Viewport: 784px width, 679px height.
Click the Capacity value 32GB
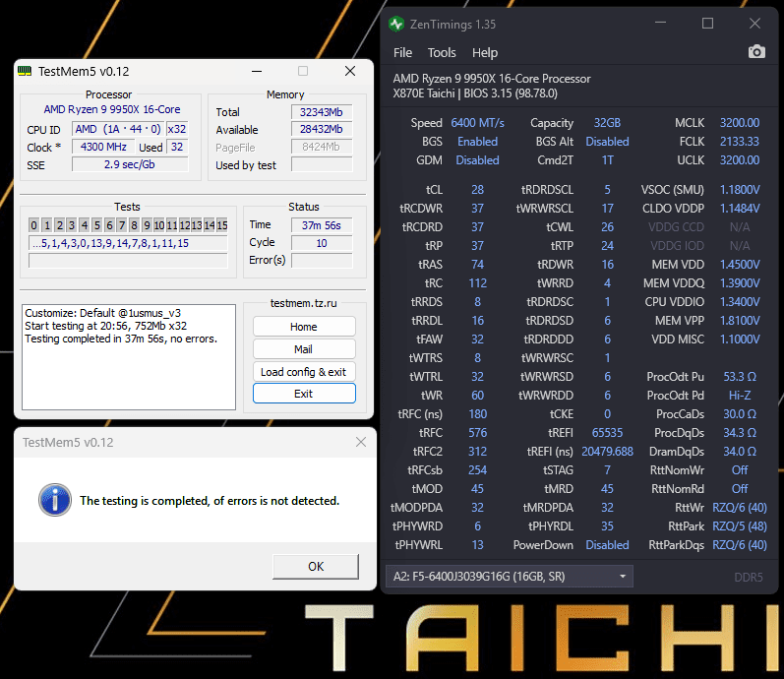[x=607, y=123]
